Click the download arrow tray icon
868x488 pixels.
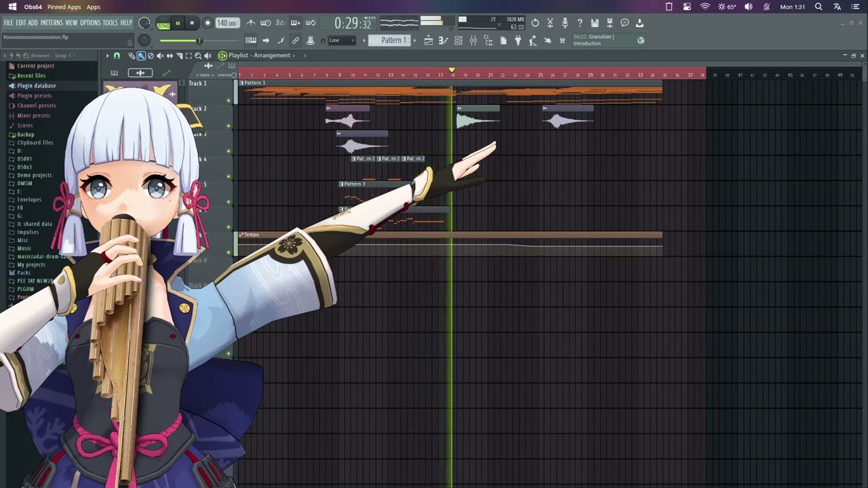639,23
